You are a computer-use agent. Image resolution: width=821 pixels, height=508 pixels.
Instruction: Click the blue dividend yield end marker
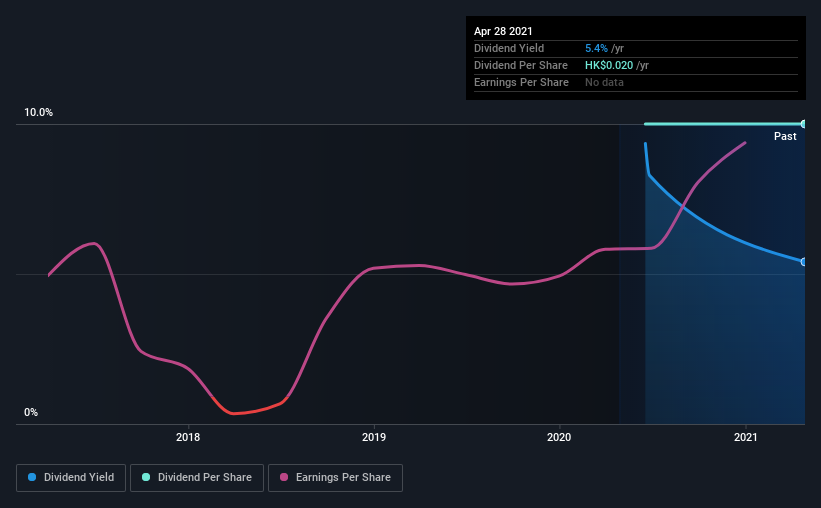click(803, 262)
